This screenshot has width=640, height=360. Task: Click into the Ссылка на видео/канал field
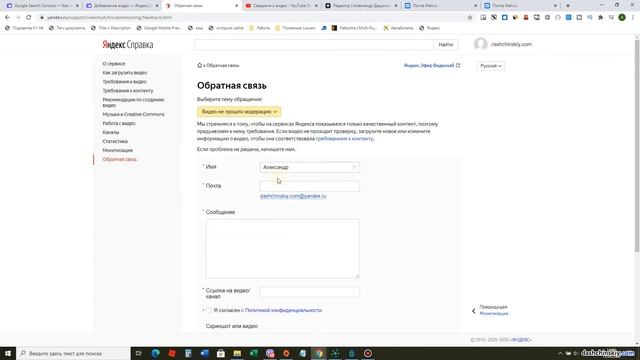[x=310, y=292]
